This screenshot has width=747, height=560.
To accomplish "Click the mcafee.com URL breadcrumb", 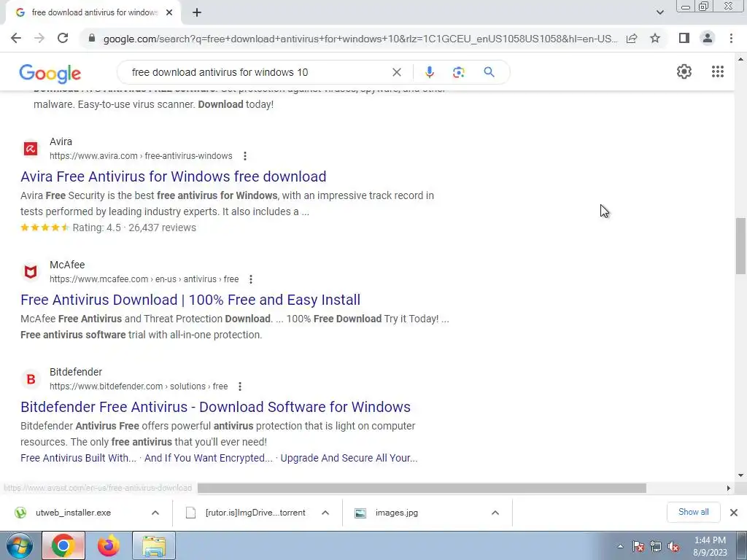I will tap(144, 279).
